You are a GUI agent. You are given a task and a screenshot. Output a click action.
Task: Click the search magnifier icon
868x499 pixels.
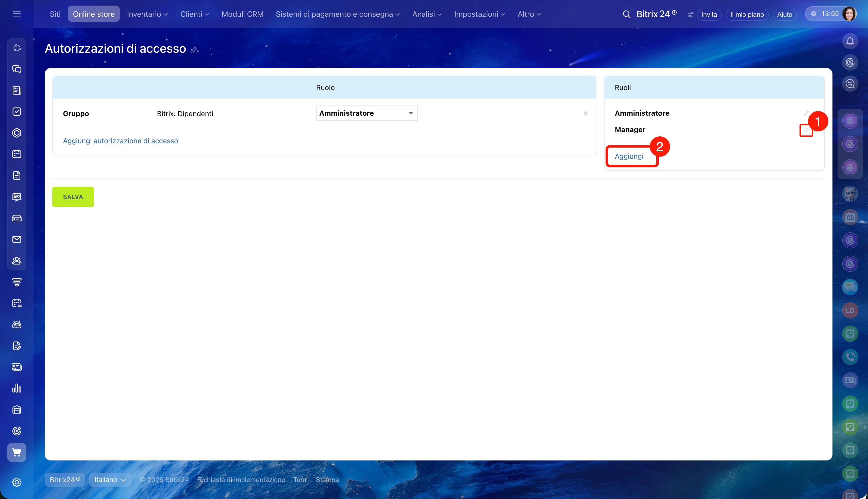(626, 14)
